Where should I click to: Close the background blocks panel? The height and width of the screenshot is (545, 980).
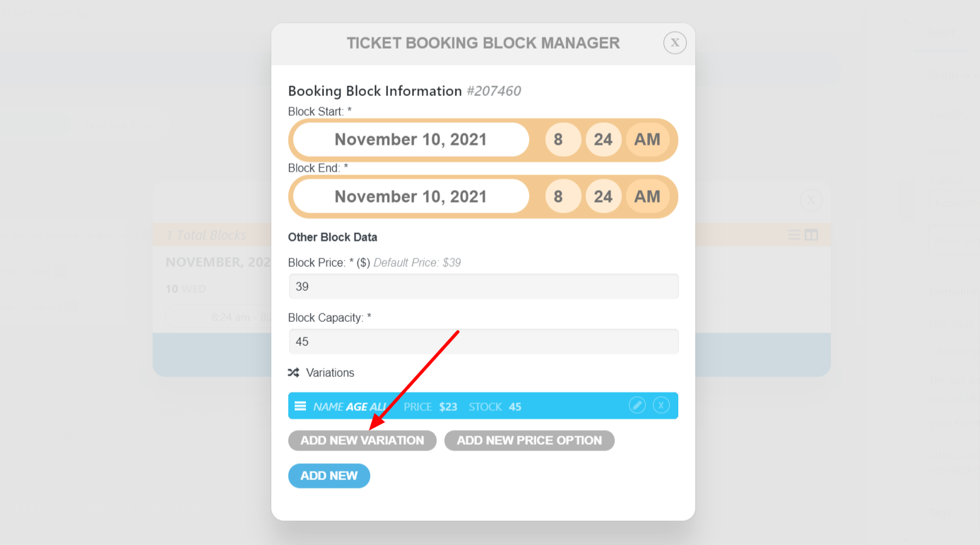[811, 200]
